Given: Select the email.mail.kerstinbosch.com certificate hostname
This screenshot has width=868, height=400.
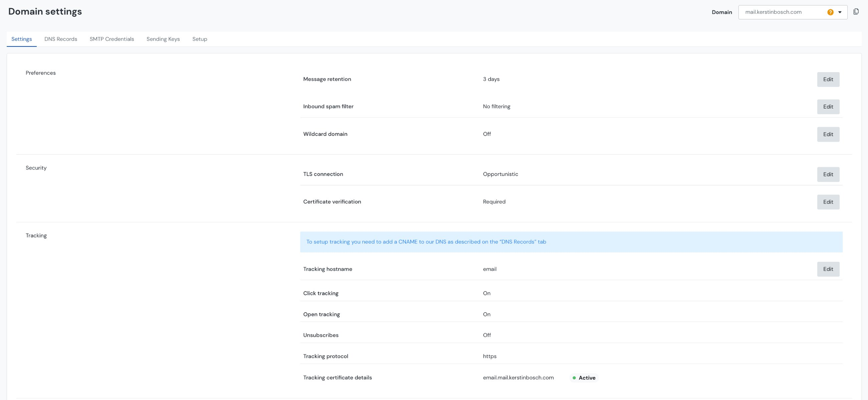Looking at the screenshot, I should (x=518, y=377).
